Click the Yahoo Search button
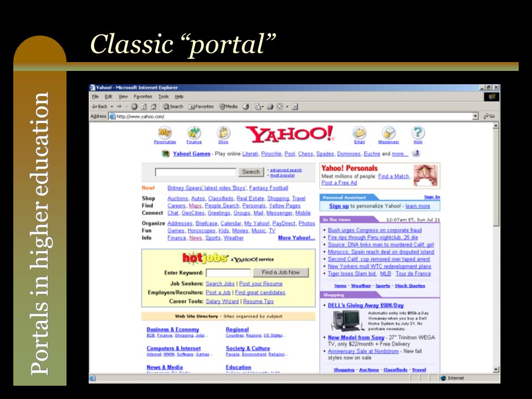The width and height of the screenshot is (532, 399). click(251, 172)
